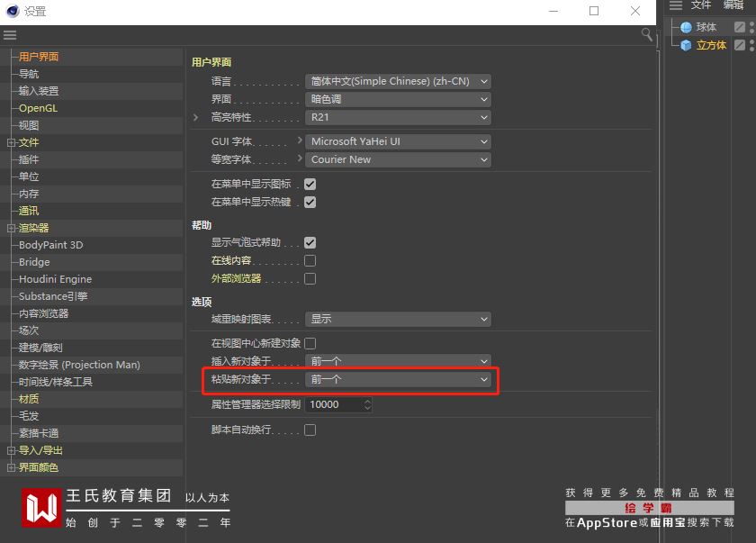This screenshot has height=543, width=756.
Task: Disable 显示气泡式帮助 checkbox
Action: tap(310, 242)
